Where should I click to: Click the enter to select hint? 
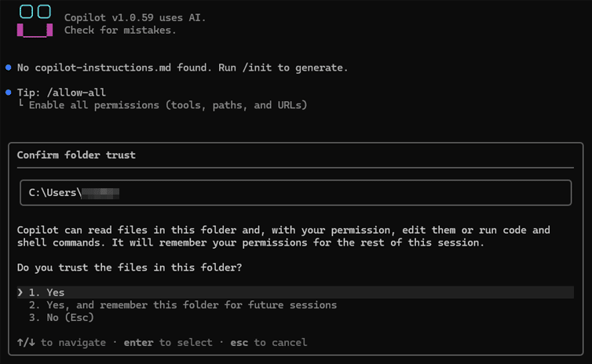click(168, 343)
